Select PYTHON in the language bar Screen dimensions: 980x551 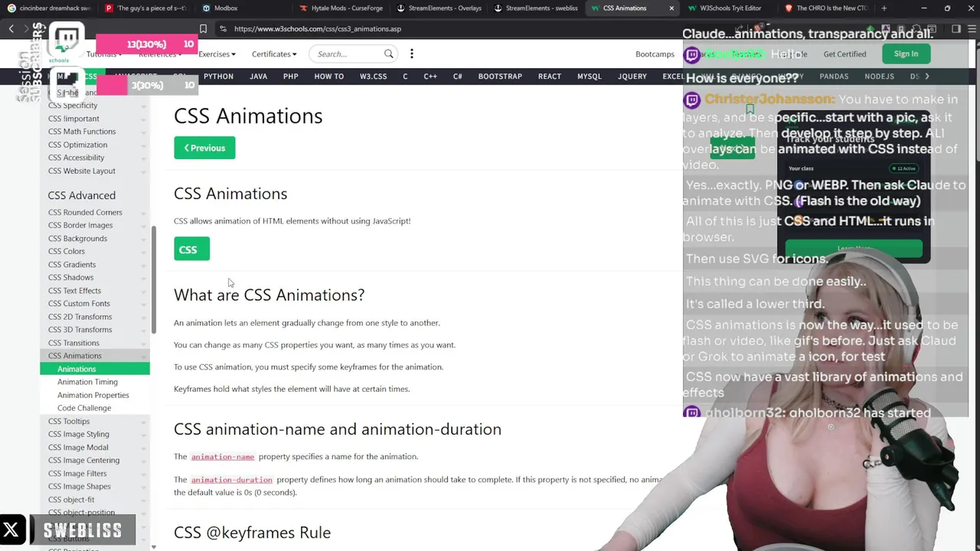218,77
